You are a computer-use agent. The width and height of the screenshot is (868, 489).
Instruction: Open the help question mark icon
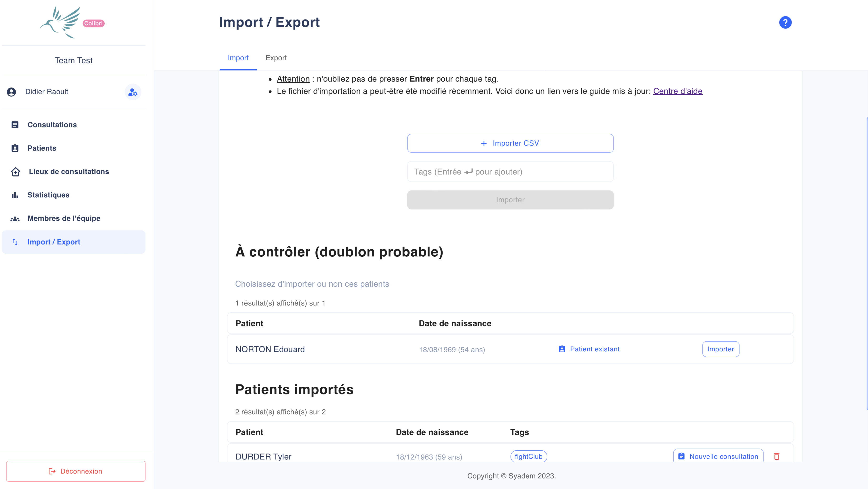[x=785, y=23]
